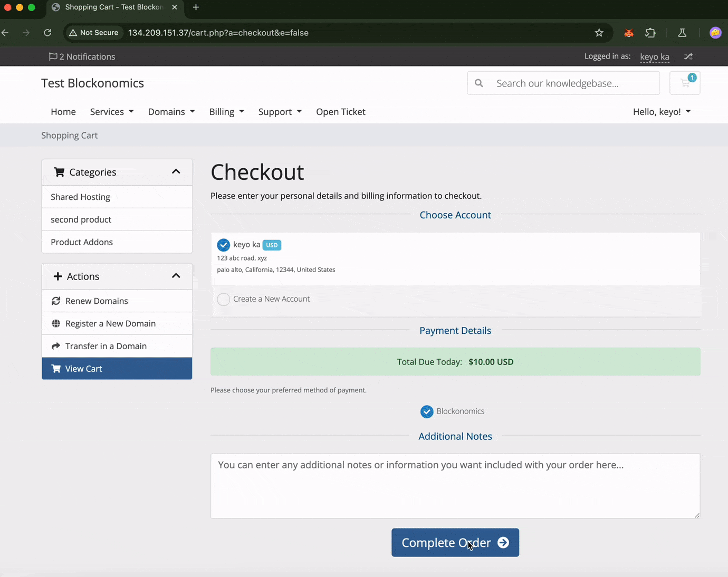Screen dimensions: 728x577
Task: Click the Test Blockonomics site title
Action: (93, 83)
